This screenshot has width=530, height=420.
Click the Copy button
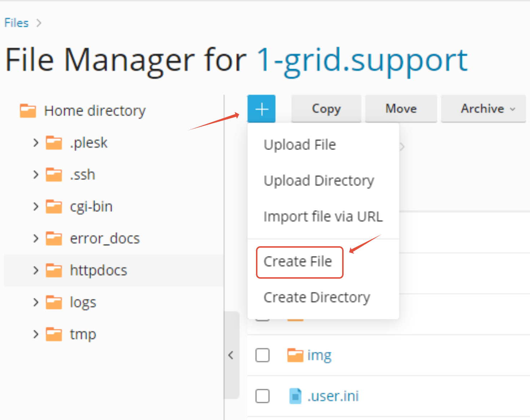(x=326, y=109)
